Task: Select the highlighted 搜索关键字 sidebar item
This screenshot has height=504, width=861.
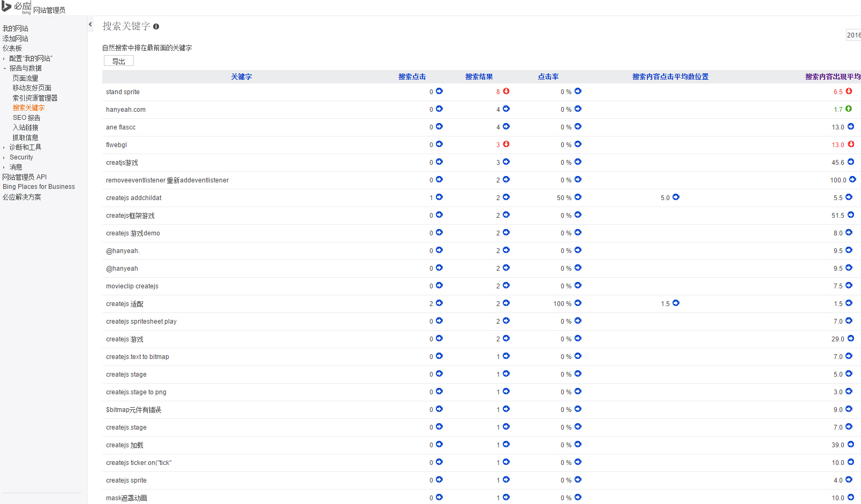Action: [x=29, y=108]
